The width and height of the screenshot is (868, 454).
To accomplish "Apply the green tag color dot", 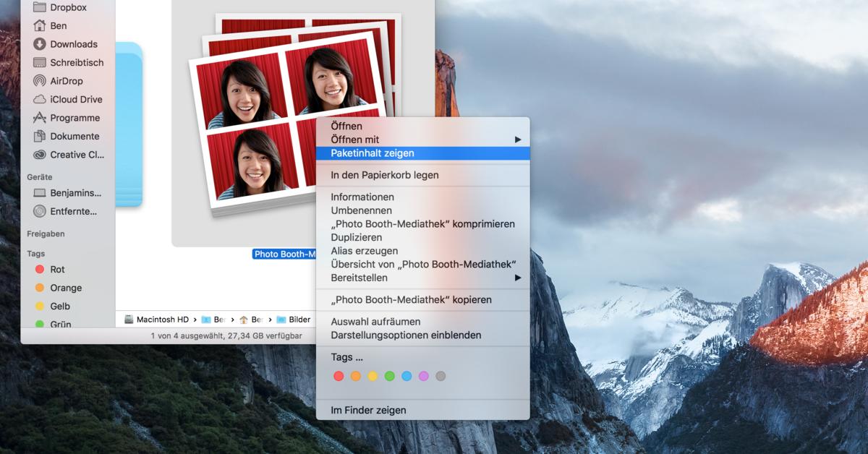I will (389, 376).
